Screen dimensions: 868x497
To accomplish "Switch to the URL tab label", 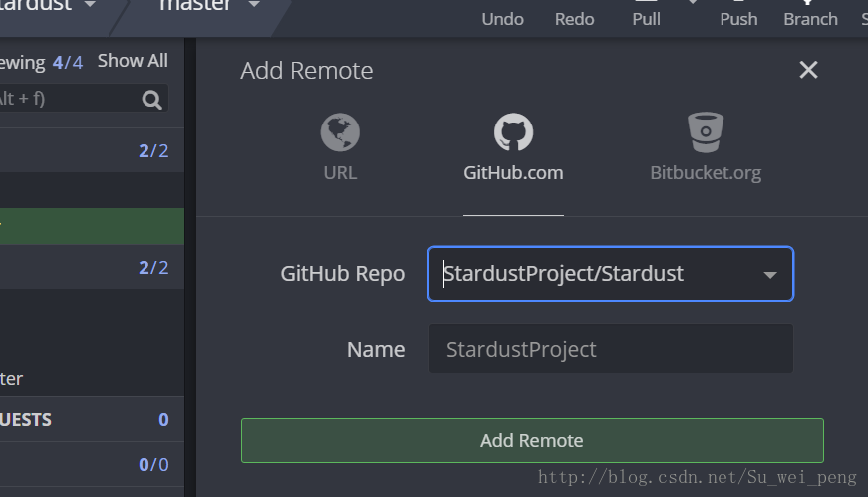I will click(x=340, y=173).
